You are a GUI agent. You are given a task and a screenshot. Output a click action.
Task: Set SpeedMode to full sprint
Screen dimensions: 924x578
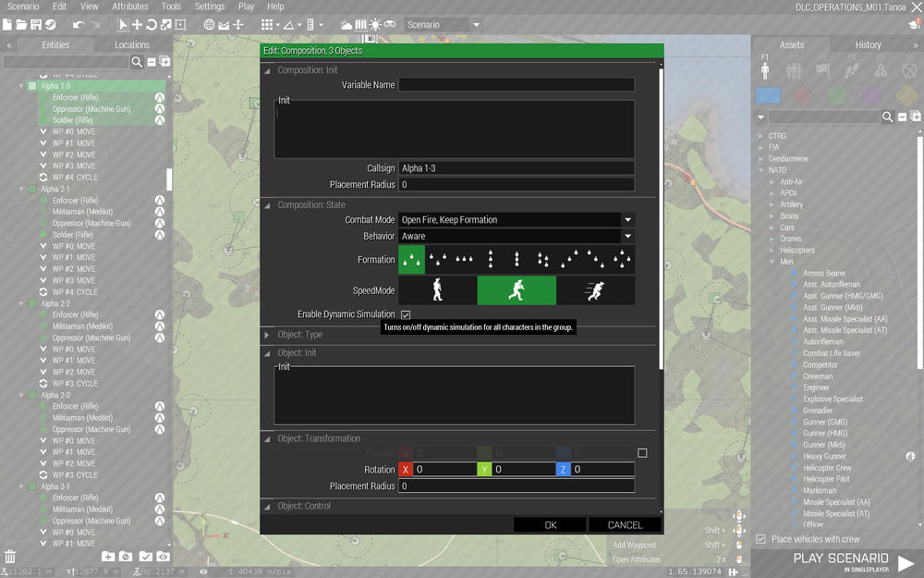593,290
